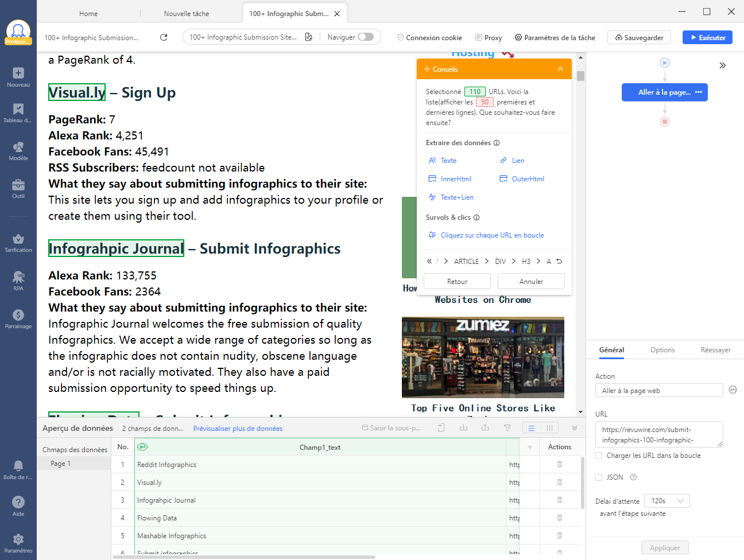
Task: Collapse the Conseils panel
Action: (560, 69)
